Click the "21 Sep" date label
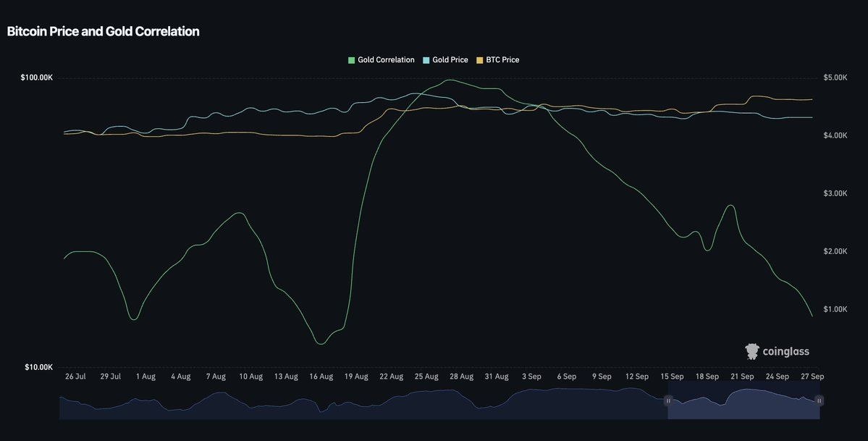868x441 pixels. [742, 377]
